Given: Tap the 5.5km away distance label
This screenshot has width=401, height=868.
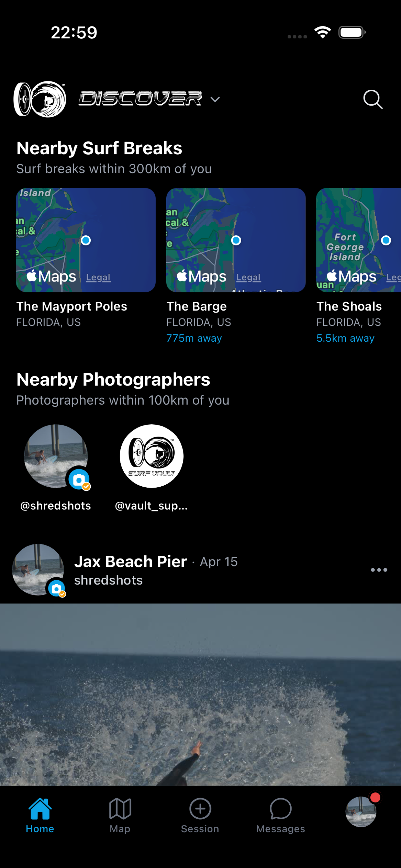Looking at the screenshot, I should pyautogui.click(x=345, y=338).
